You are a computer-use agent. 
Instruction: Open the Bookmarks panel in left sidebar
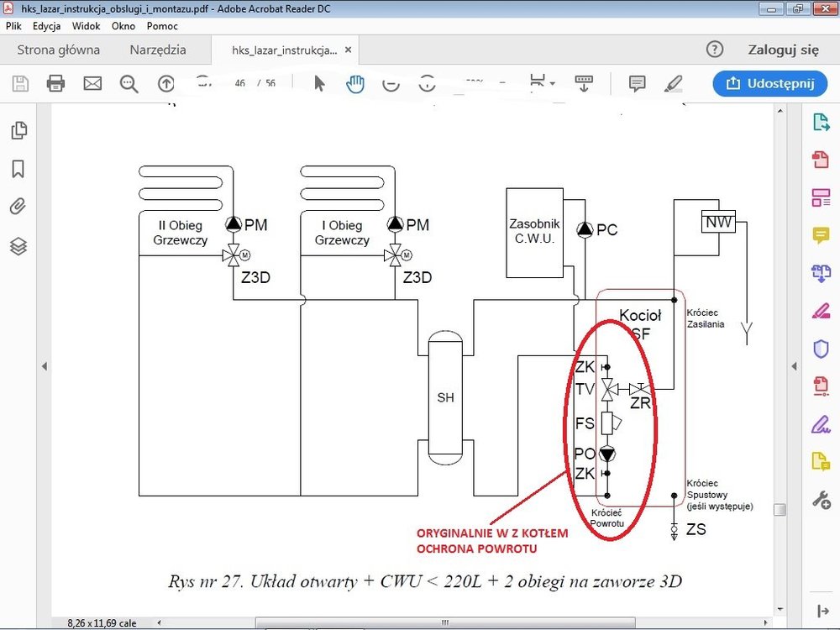(x=18, y=169)
